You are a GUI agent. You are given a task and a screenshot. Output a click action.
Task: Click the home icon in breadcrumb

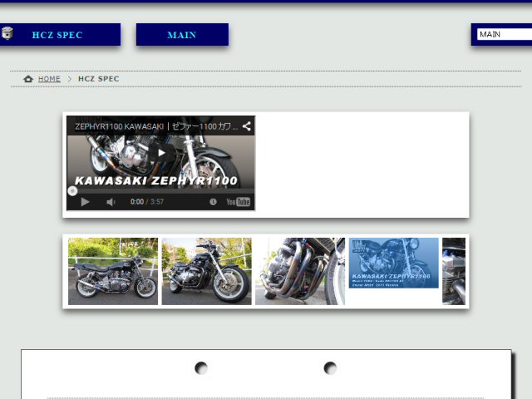[28, 79]
